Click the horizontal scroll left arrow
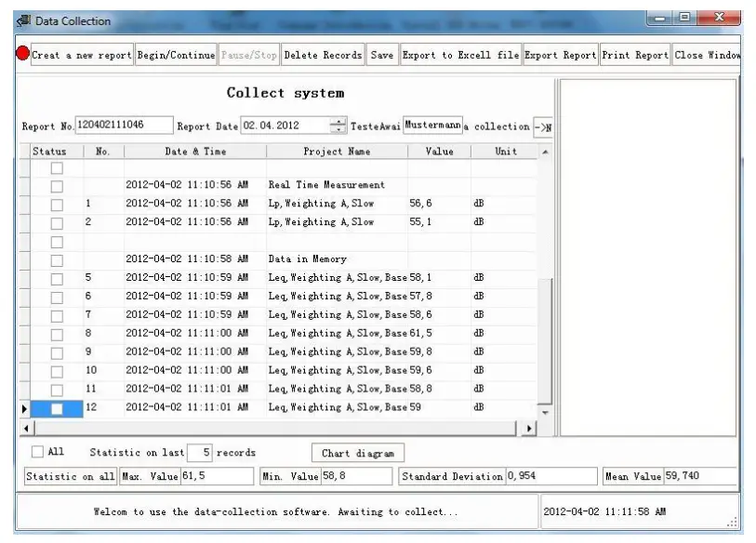This screenshot has width=756, height=543. [x=27, y=429]
